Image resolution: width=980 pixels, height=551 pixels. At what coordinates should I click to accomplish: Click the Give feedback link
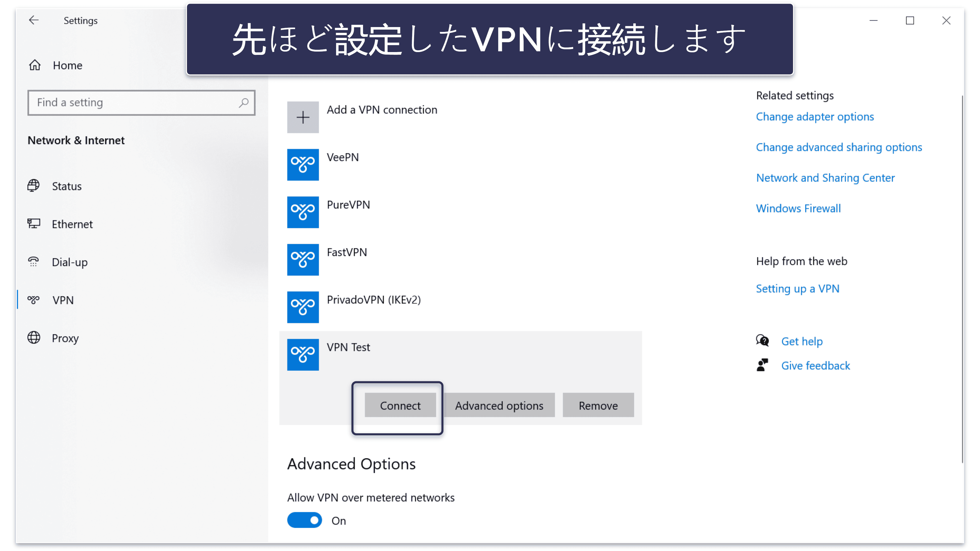(x=816, y=366)
